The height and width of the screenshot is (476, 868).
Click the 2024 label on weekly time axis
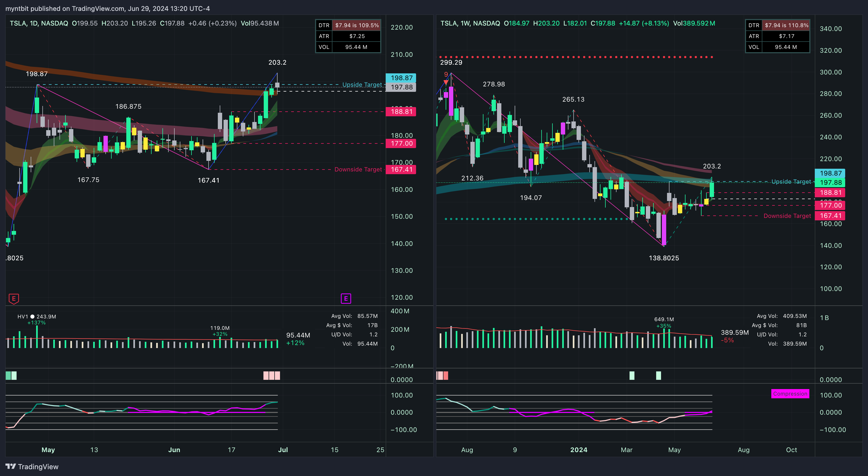pos(578,450)
